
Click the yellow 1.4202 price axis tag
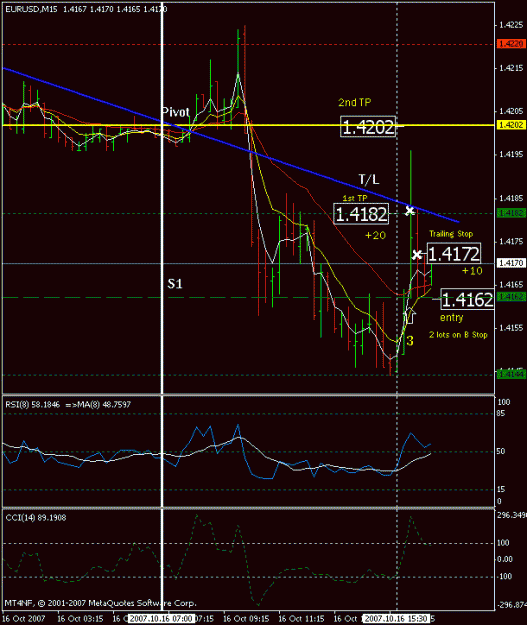click(x=511, y=125)
